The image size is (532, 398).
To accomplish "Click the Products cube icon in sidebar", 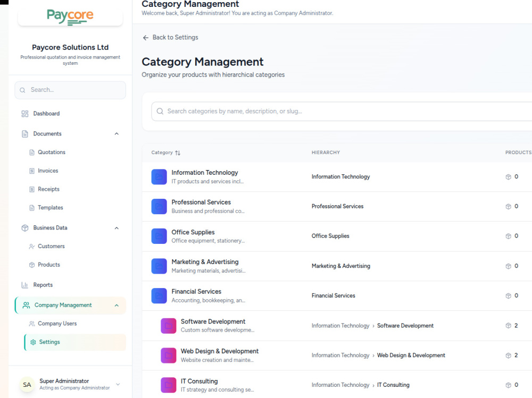I will point(32,265).
